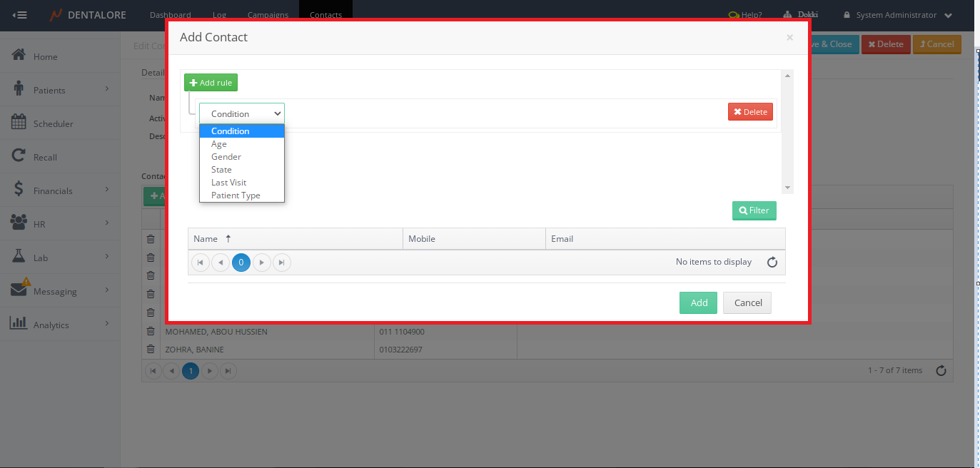The height and width of the screenshot is (468, 980).
Task: Choose Gender in the condition dropdown
Action: coord(226,157)
